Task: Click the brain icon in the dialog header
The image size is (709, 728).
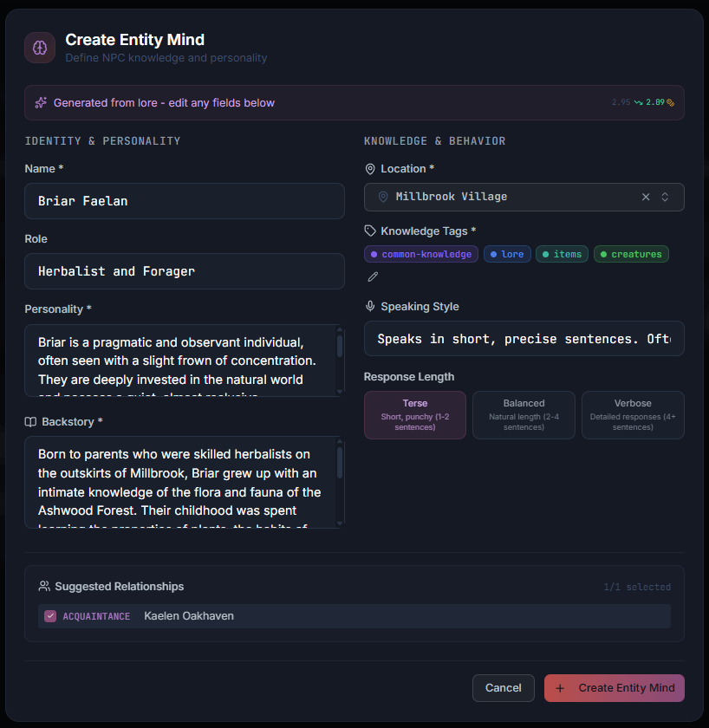Action: tap(39, 48)
